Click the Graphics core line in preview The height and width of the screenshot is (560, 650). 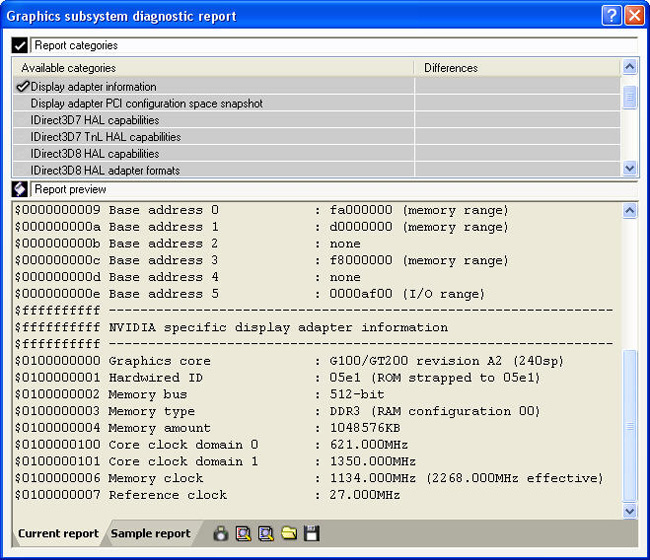click(289, 361)
